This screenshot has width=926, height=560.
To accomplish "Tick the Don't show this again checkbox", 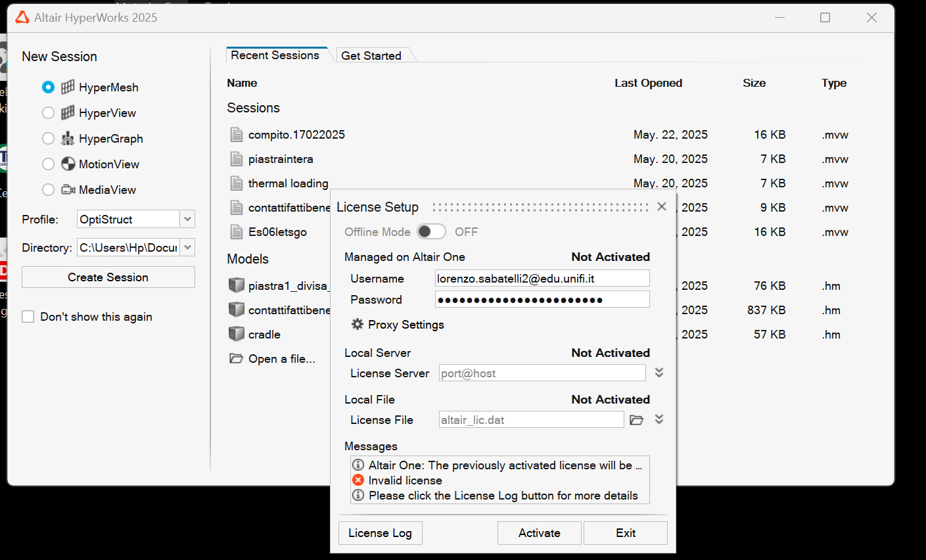I will [28, 316].
